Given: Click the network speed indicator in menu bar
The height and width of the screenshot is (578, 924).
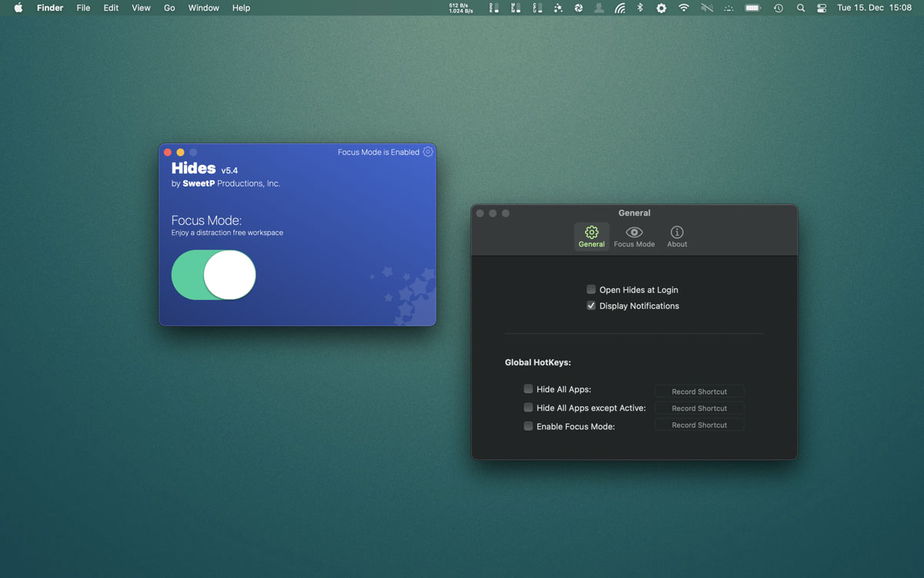Looking at the screenshot, I should 461,8.
